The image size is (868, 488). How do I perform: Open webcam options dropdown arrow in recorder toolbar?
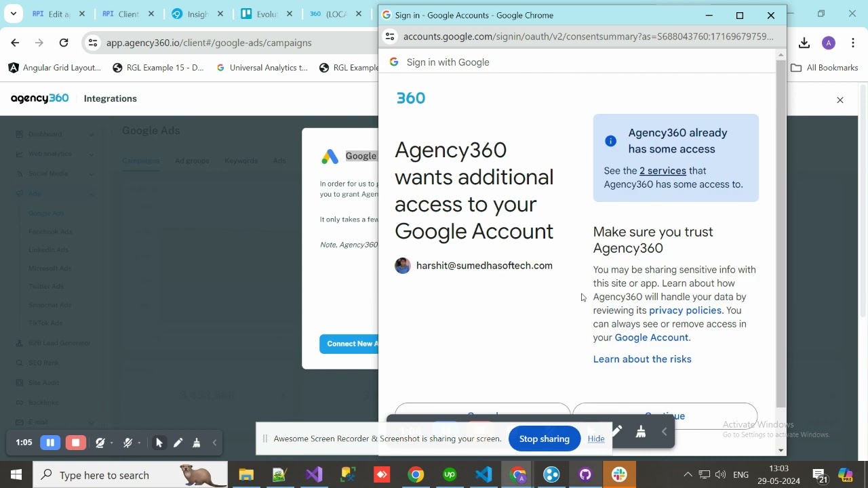[112, 443]
